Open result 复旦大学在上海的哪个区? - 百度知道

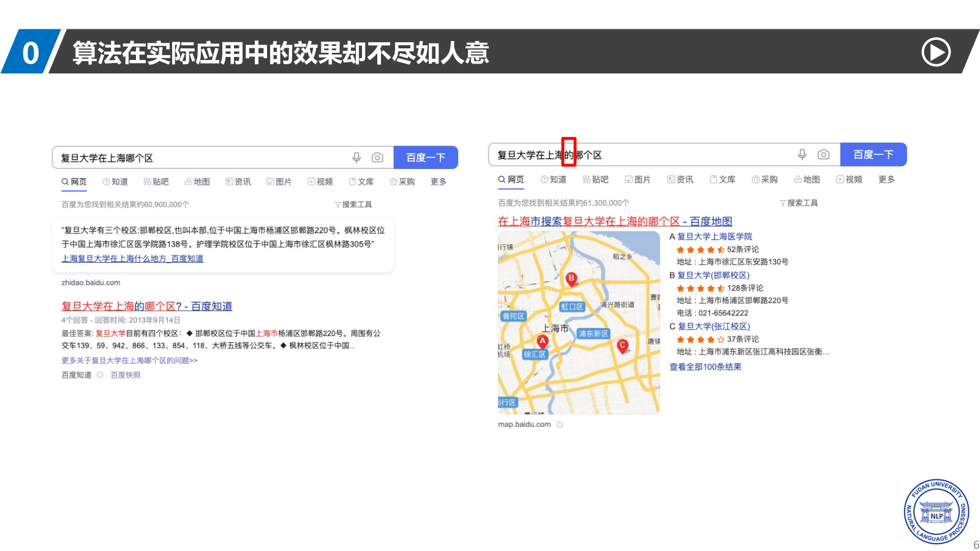pyautogui.click(x=147, y=306)
